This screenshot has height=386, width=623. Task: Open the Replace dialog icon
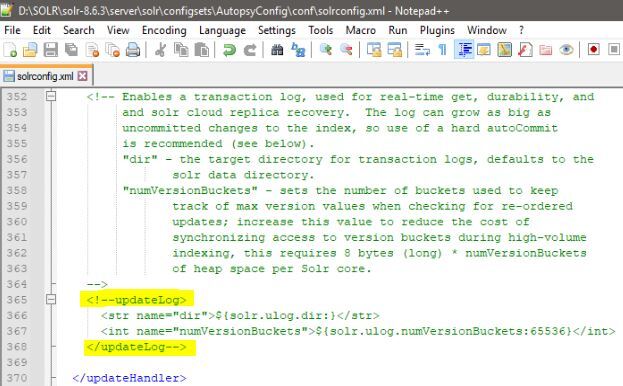point(298,50)
